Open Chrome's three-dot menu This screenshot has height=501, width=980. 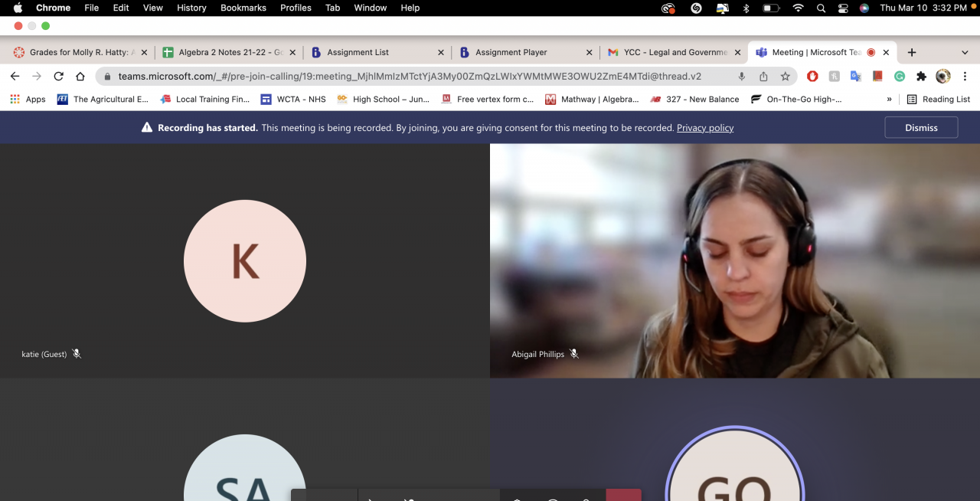click(965, 77)
